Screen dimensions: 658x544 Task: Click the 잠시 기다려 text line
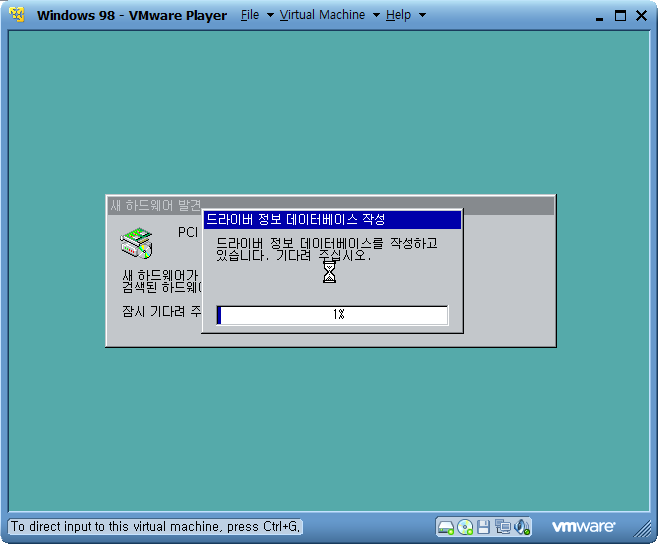click(x=161, y=311)
